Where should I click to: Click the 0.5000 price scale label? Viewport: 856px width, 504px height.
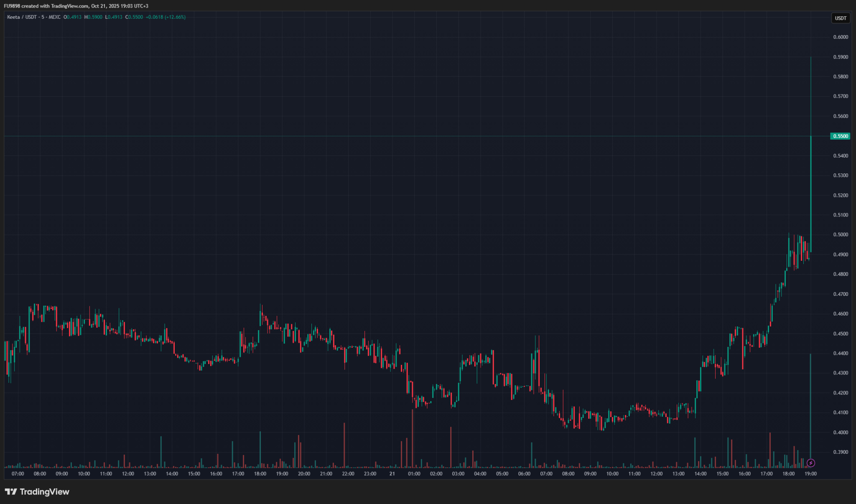coord(841,235)
